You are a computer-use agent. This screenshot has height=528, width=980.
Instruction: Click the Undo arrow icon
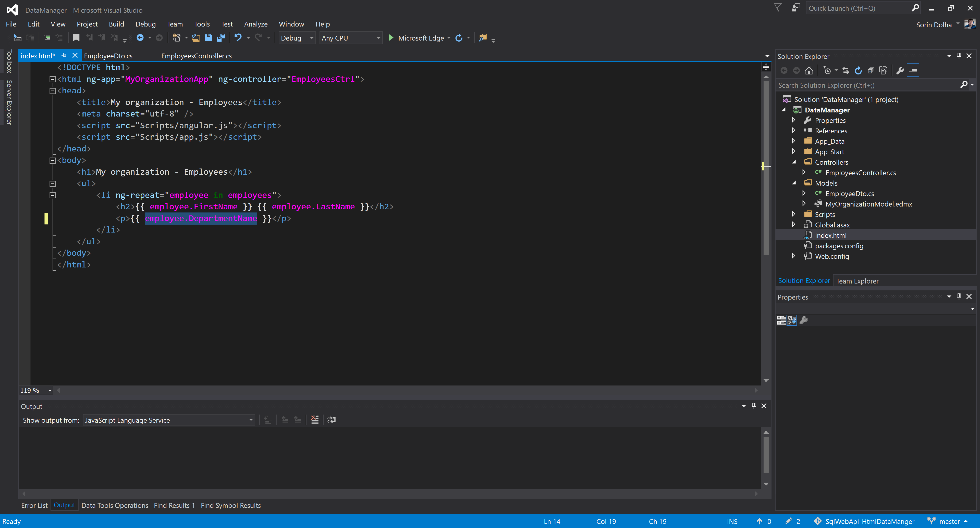pos(238,38)
